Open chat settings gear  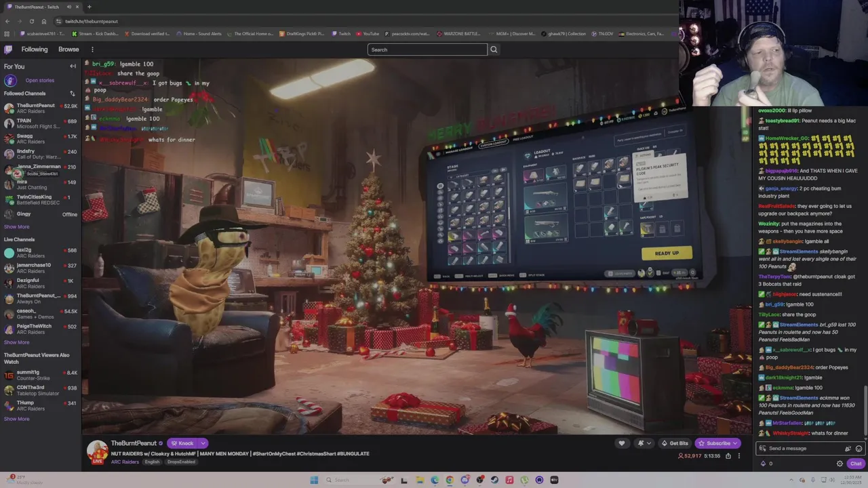[840, 464]
